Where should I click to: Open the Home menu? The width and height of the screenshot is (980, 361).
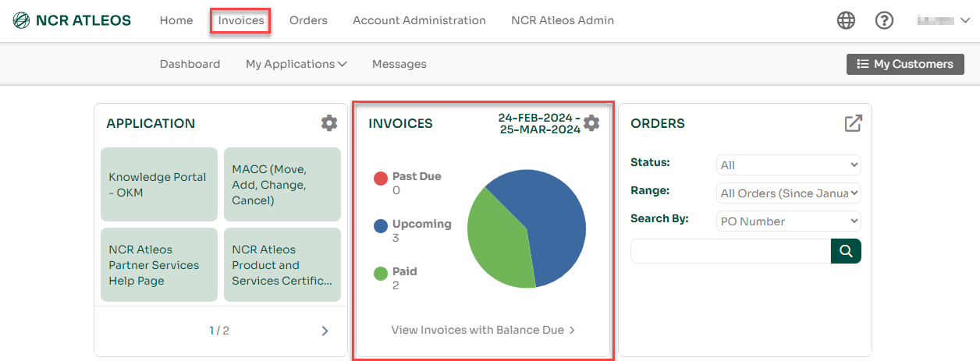coord(176,21)
